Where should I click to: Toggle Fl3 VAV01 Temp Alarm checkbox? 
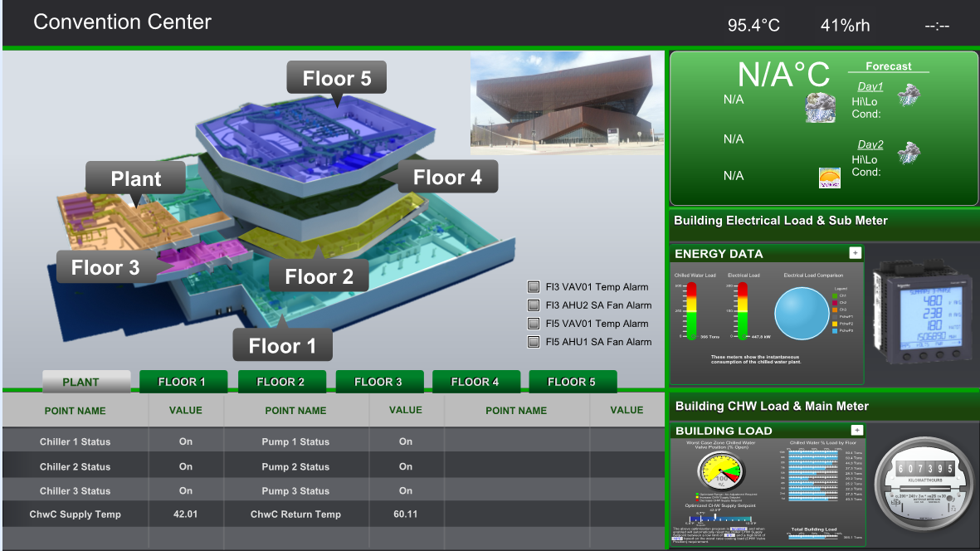(534, 287)
